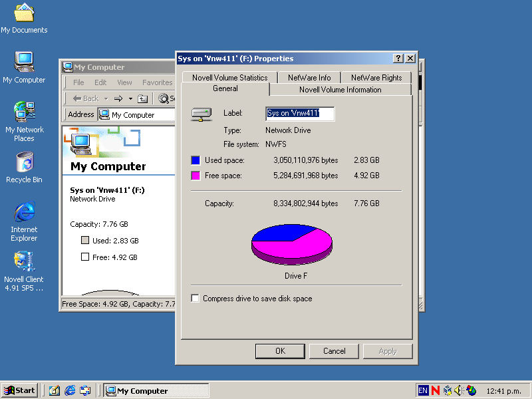Click the Label text field
Screen dimensions: 532x399
(x=300, y=113)
